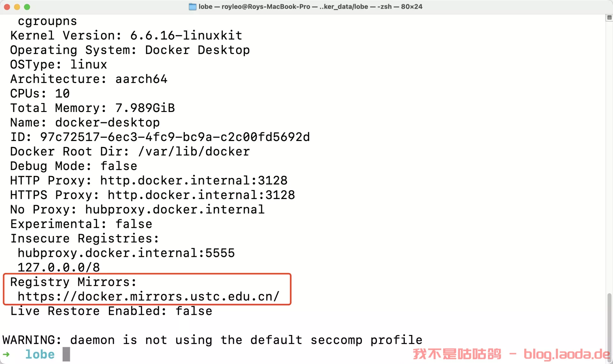Screen dimensions: 613x364
Task: Click the green zoom window button
Action: (x=27, y=7)
